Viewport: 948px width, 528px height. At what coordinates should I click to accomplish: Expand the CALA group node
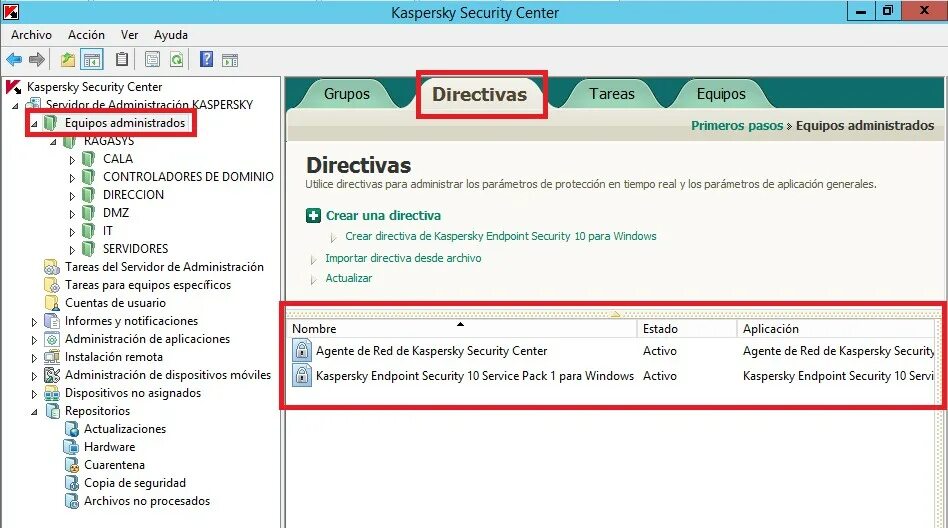(72, 160)
